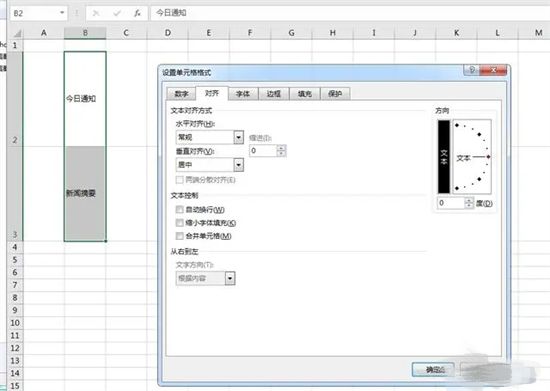Select row 1 header
This screenshot has height=391, width=550.
point(15,45)
